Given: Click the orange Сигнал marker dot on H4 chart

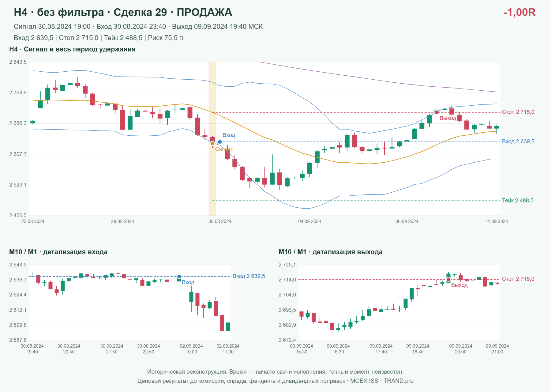Looking at the screenshot, I should [212, 143].
